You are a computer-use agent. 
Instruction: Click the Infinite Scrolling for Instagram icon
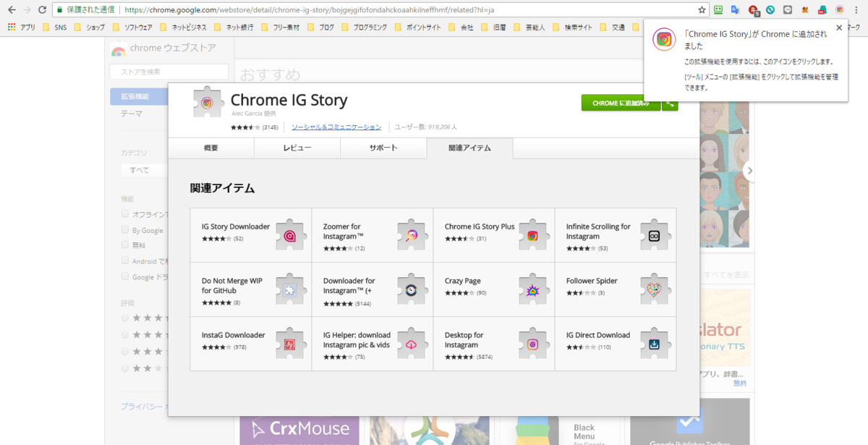click(x=655, y=235)
